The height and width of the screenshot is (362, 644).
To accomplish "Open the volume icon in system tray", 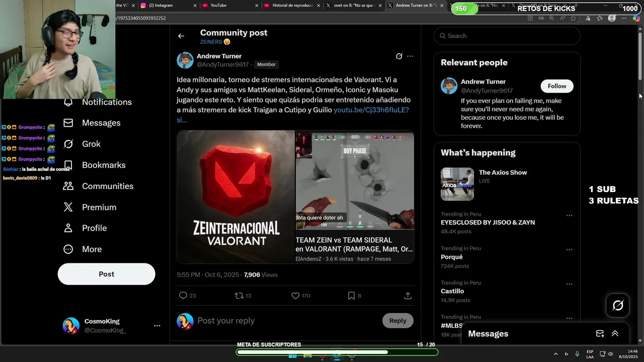I will pos(610,354).
